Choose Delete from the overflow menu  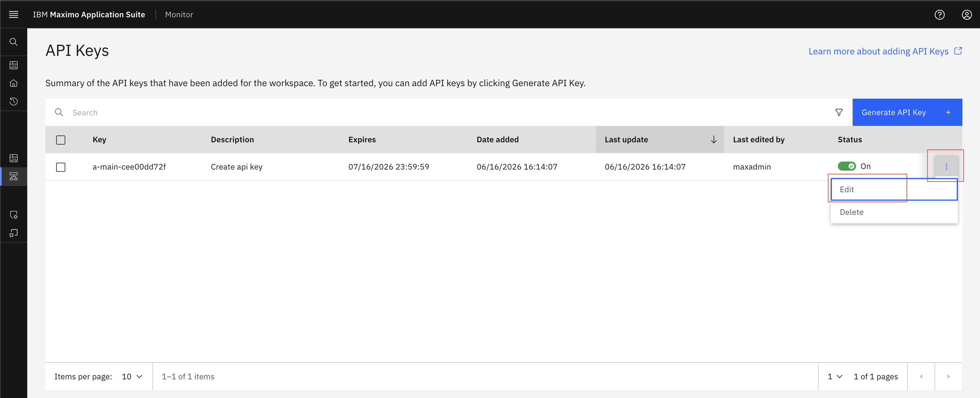pyautogui.click(x=894, y=212)
